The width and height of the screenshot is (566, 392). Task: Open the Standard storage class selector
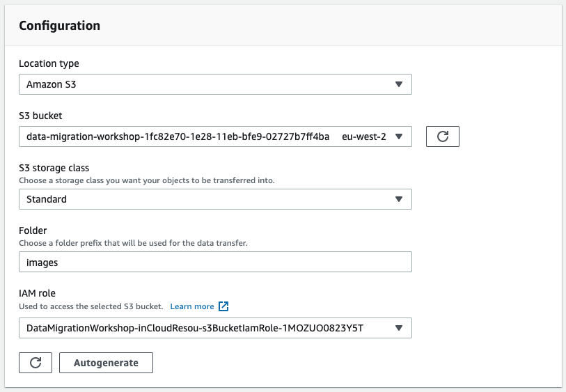click(215, 199)
